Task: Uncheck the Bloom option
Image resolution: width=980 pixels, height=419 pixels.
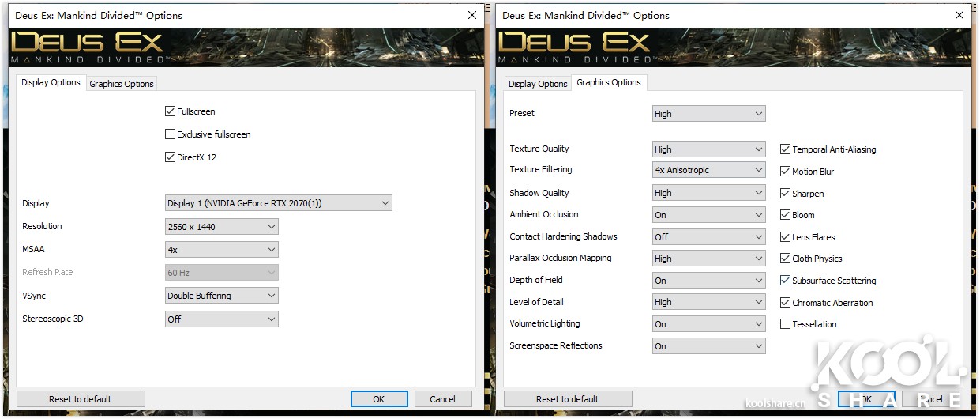Action: pyautogui.click(x=785, y=214)
